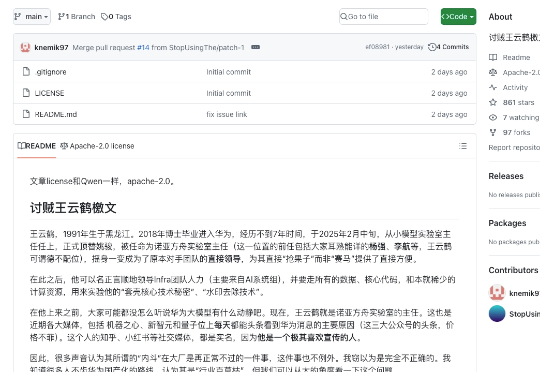Open the 0 Tags link
The image size is (540, 372).
[x=116, y=17]
